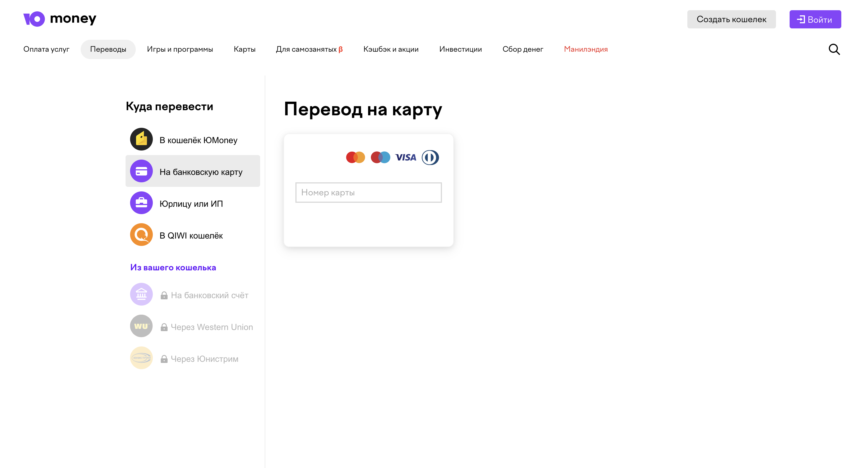Click the purple bank card icon
Screen dimensions: 868x468
coord(141,171)
